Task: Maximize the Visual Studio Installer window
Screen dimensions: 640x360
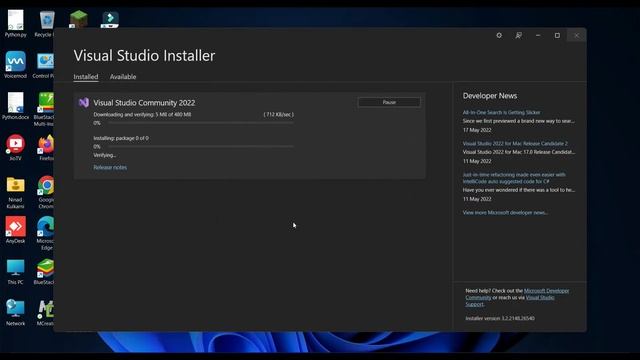Action: click(x=557, y=36)
